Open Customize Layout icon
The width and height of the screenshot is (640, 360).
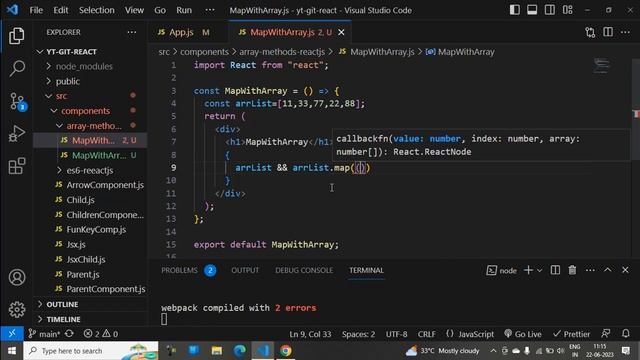coord(567,10)
